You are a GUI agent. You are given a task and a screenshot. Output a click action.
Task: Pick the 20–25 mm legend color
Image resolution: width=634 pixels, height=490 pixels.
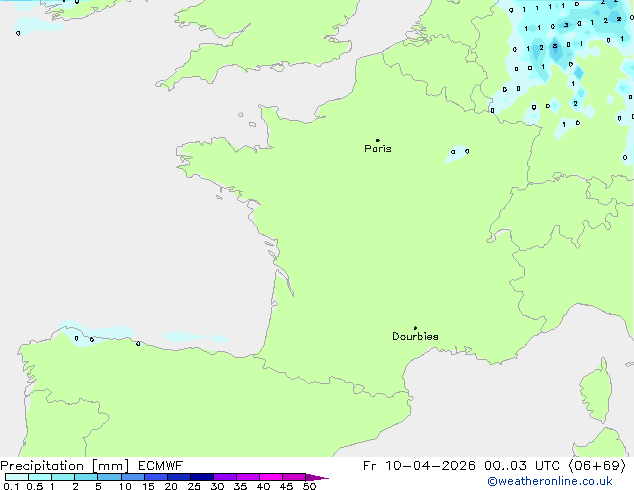point(179,477)
